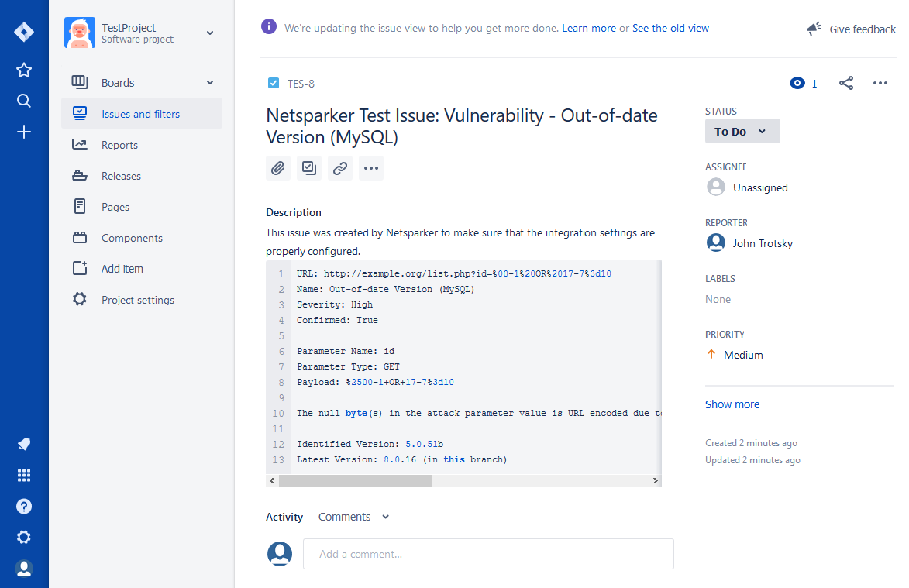Click the starred items icon in sidebar

tap(24, 70)
